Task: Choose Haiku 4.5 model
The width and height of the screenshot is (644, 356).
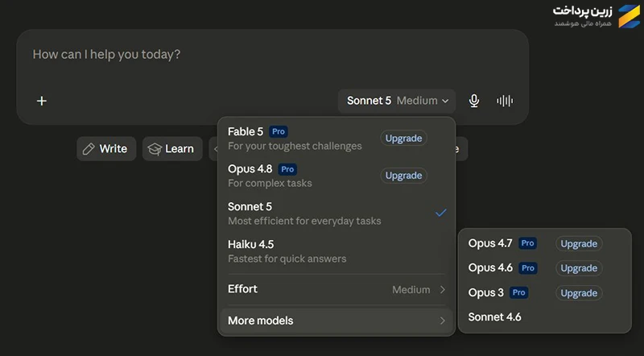Action: tap(336, 251)
